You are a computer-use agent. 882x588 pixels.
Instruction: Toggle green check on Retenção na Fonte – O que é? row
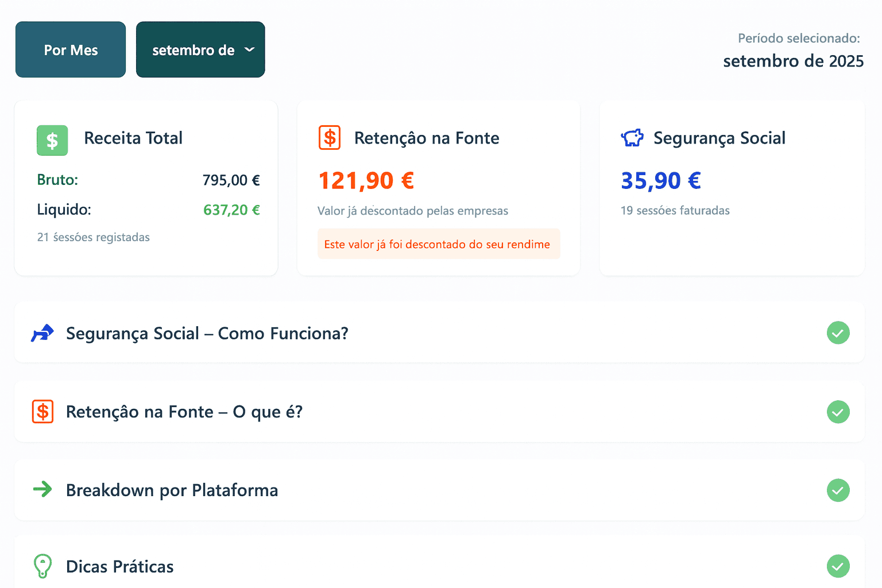pos(838,412)
